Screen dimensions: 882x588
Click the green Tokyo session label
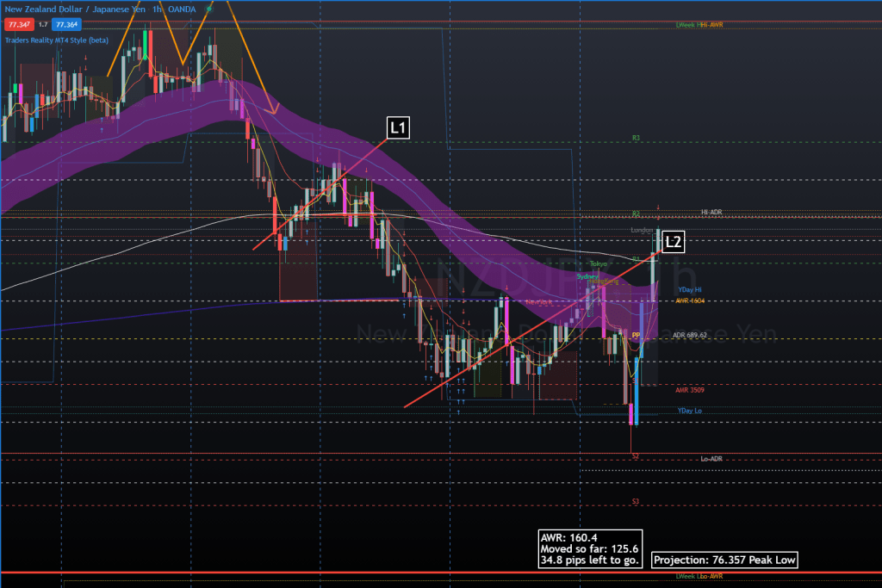[x=598, y=263]
